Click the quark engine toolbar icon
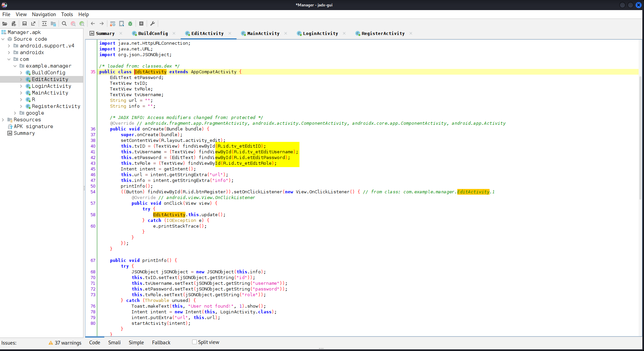The height and width of the screenshot is (351, 644). click(x=121, y=24)
